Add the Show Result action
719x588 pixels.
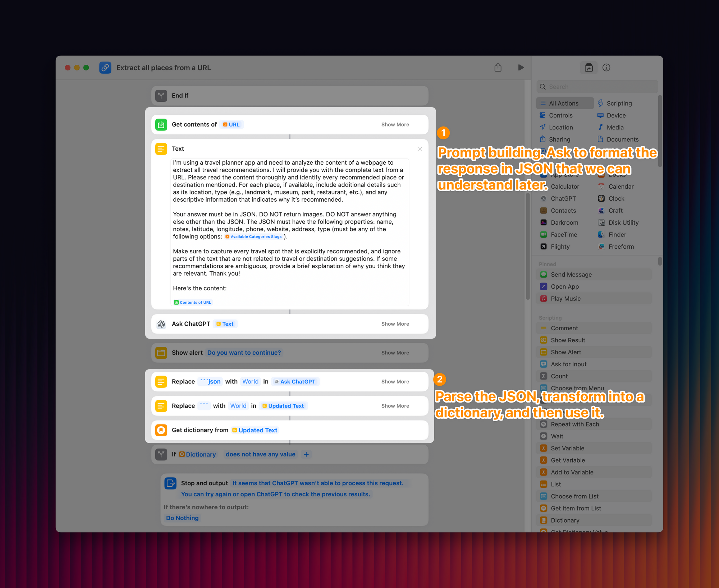594,340
